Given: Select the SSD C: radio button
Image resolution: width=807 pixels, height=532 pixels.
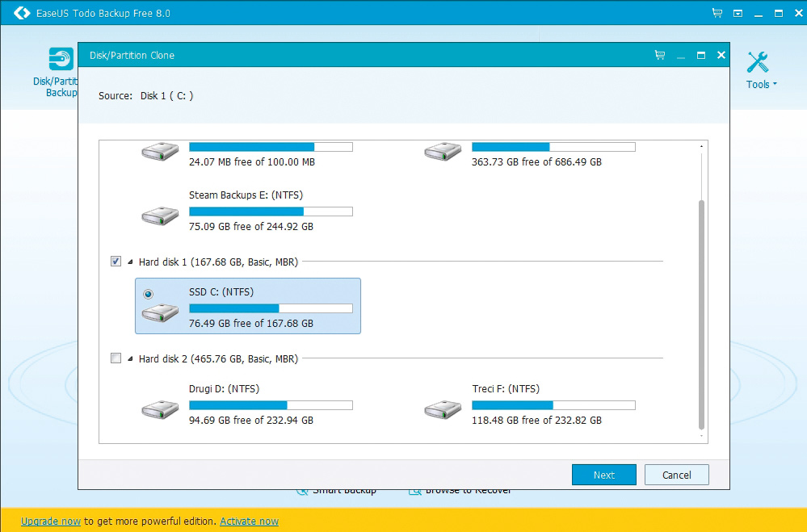Looking at the screenshot, I should (148, 294).
